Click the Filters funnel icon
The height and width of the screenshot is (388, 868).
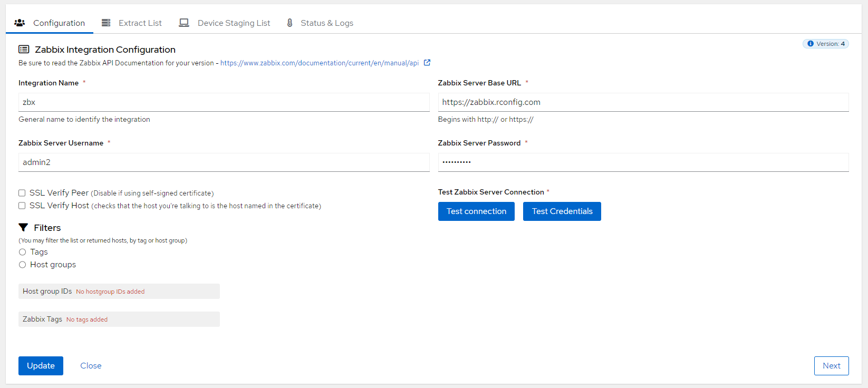click(23, 227)
